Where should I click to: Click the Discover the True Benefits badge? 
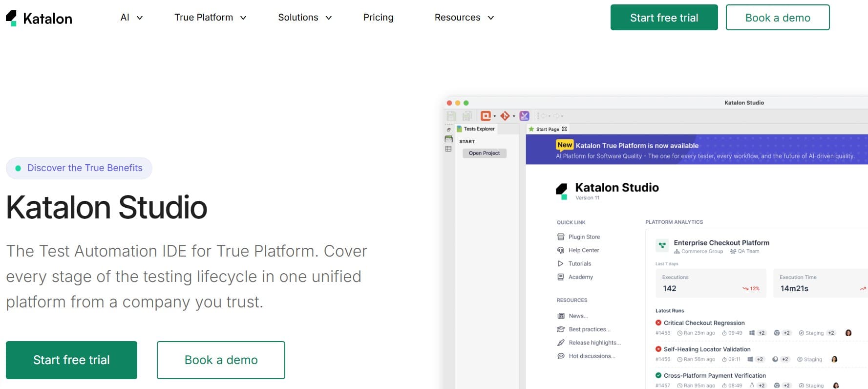79,168
